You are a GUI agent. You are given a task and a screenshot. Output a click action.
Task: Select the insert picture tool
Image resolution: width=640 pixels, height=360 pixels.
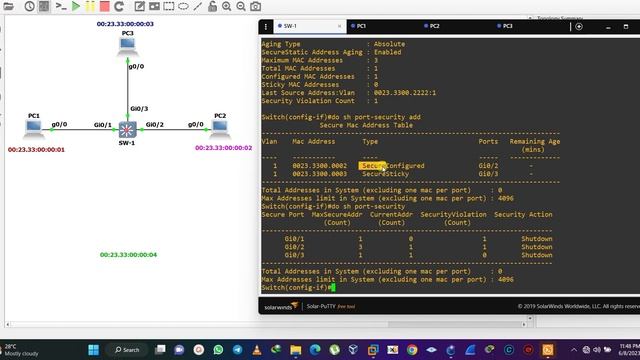(154, 6)
